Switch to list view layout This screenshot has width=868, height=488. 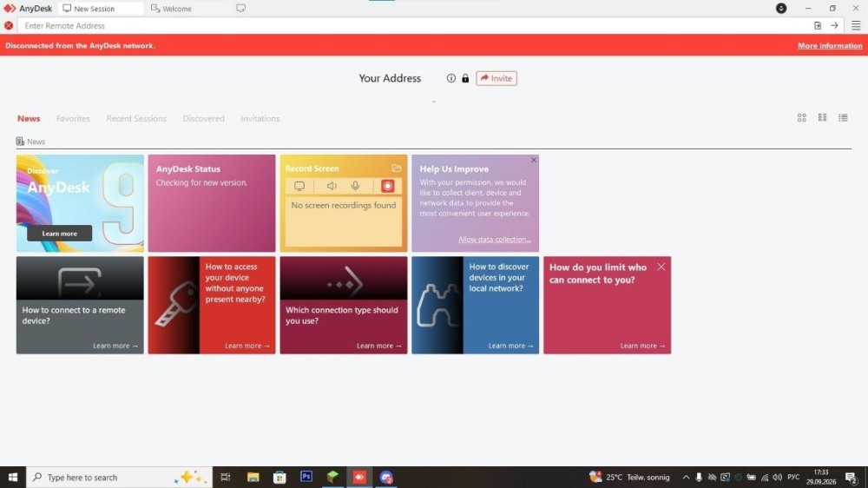pos(843,117)
